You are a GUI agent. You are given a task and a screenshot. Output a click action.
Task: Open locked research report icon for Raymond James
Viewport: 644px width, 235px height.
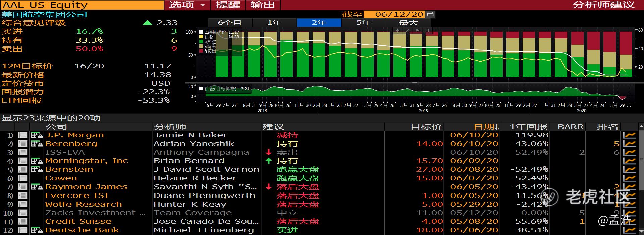37,187
